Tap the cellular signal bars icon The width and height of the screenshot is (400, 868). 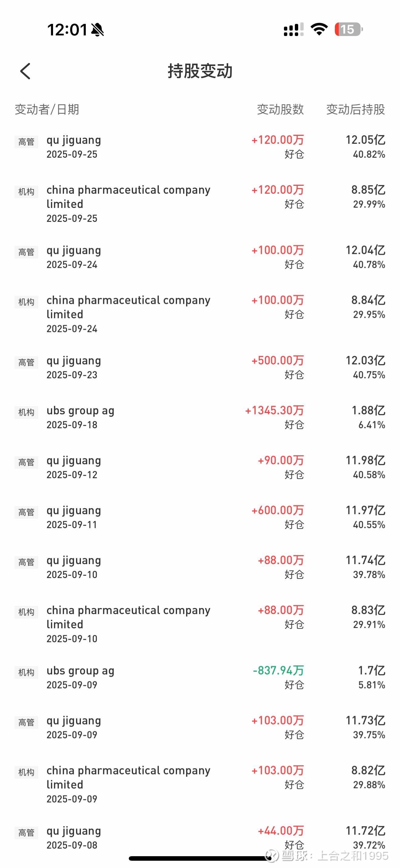293,30
